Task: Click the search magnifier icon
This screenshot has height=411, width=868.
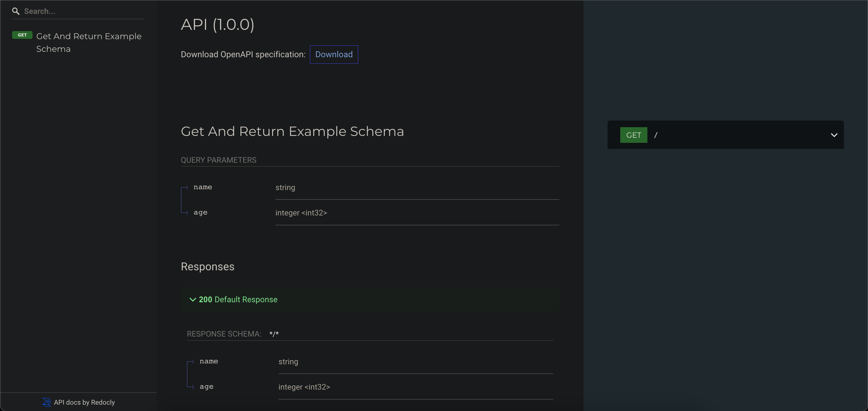Action: point(15,11)
